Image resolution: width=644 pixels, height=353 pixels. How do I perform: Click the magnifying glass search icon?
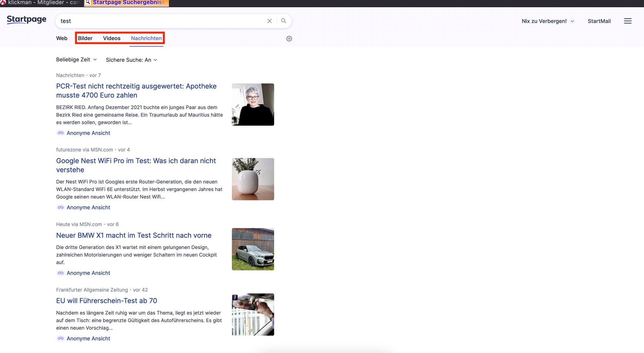click(284, 21)
